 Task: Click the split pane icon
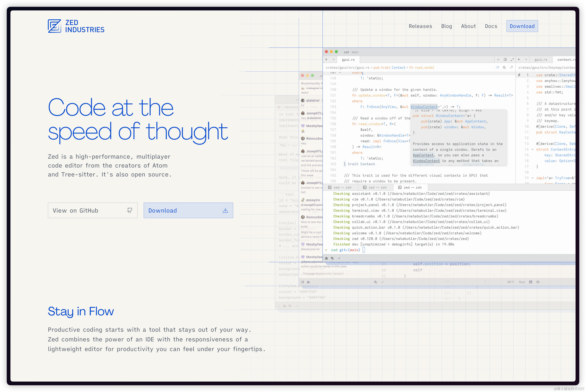tap(505, 59)
